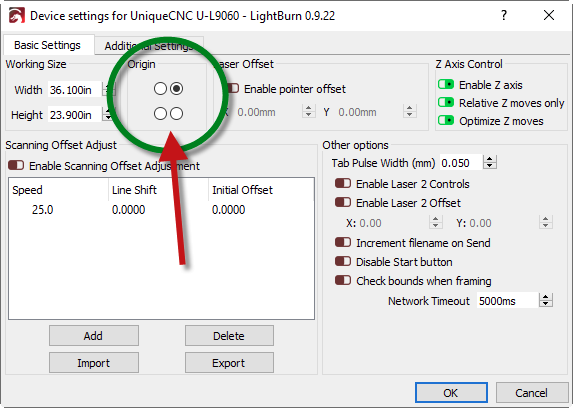The height and width of the screenshot is (408, 573).
Task: Click the Width spinner arrows
Action: tap(109, 90)
